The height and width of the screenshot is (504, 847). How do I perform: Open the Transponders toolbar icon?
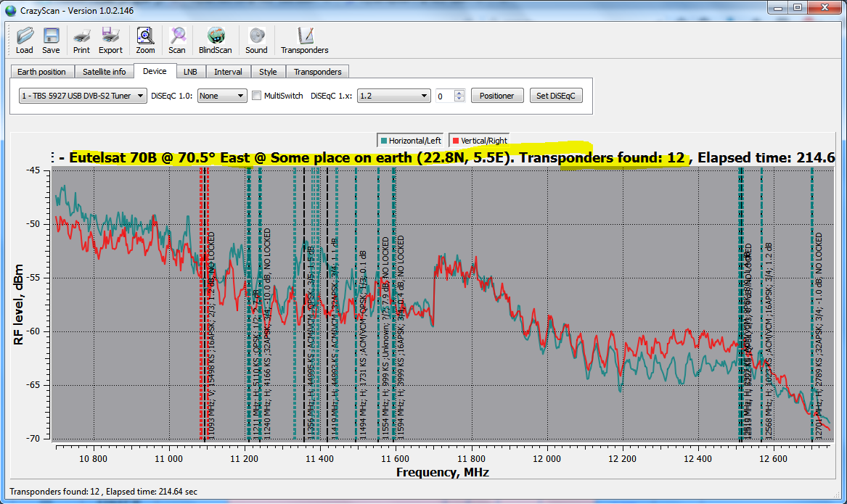305,40
